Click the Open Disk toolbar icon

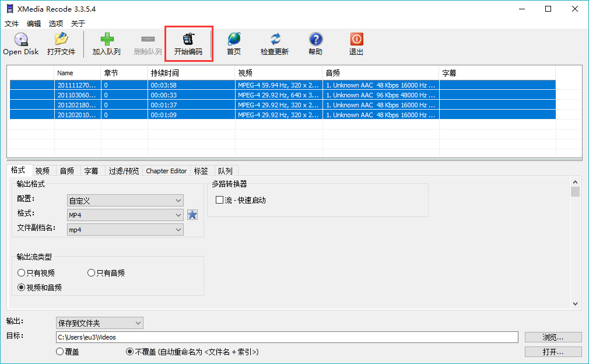pyautogui.click(x=21, y=44)
